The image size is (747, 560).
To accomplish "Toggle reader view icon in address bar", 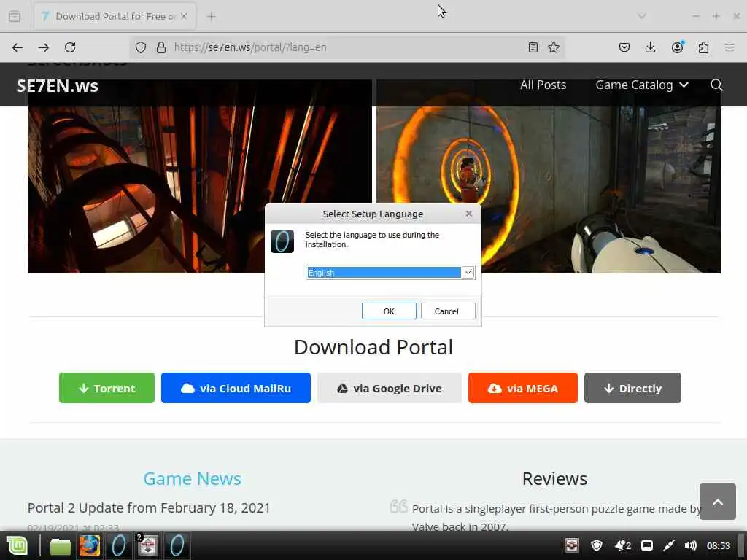I will tap(533, 47).
